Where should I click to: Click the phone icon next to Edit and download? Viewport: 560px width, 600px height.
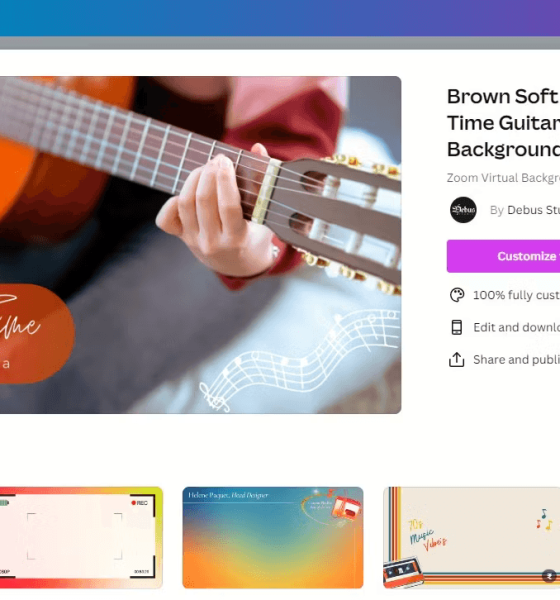(x=457, y=327)
